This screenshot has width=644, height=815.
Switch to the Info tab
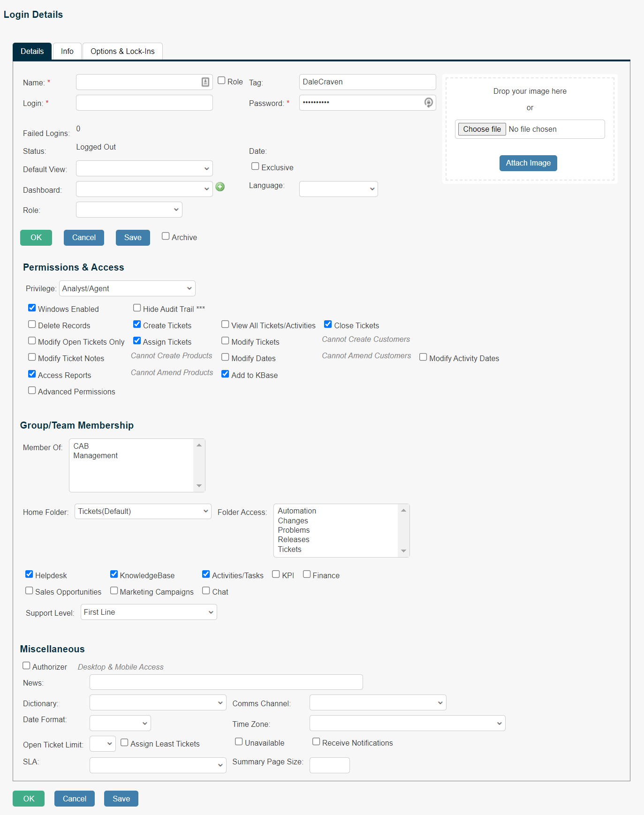coord(67,51)
